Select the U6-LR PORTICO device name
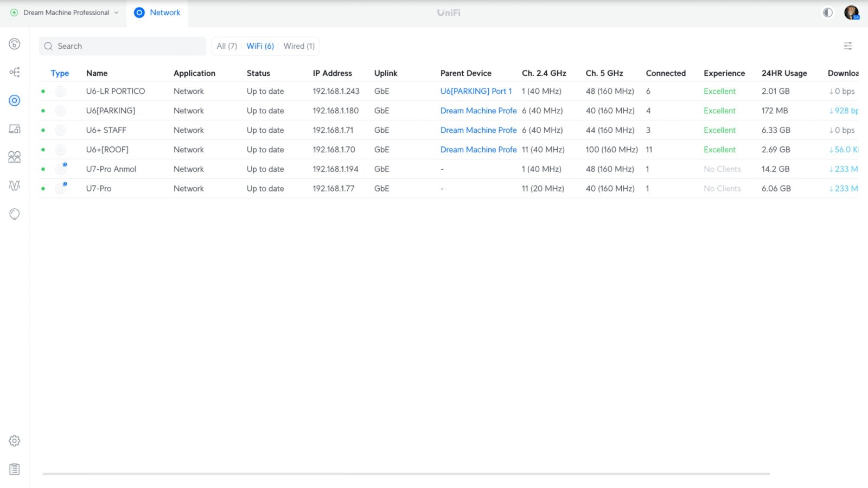 click(116, 91)
